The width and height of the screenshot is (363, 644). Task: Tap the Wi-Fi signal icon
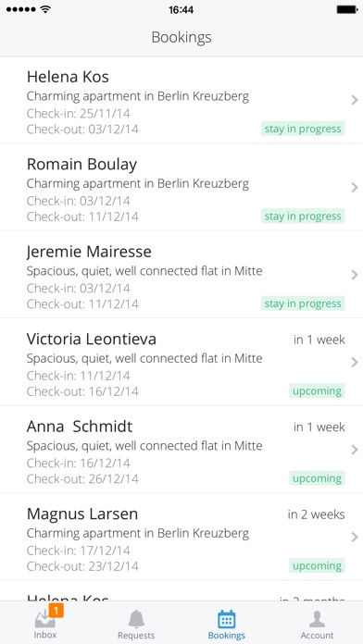pos(45,9)
